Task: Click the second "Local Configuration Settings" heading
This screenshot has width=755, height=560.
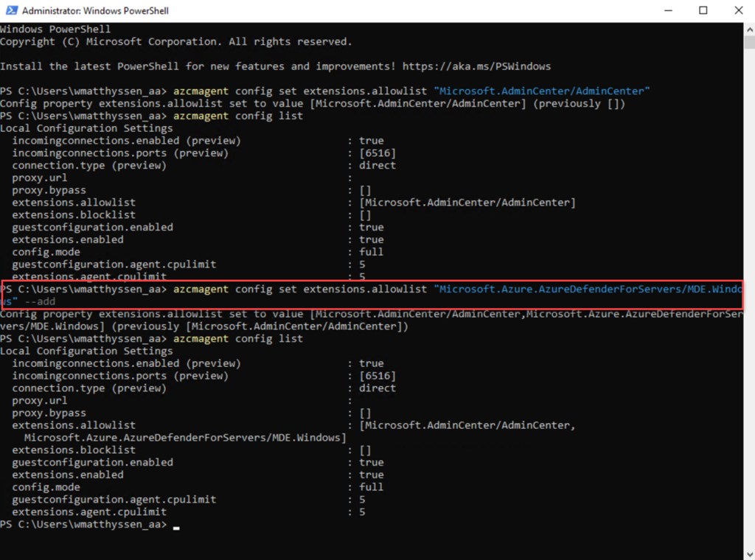Action: coord(86,351)
